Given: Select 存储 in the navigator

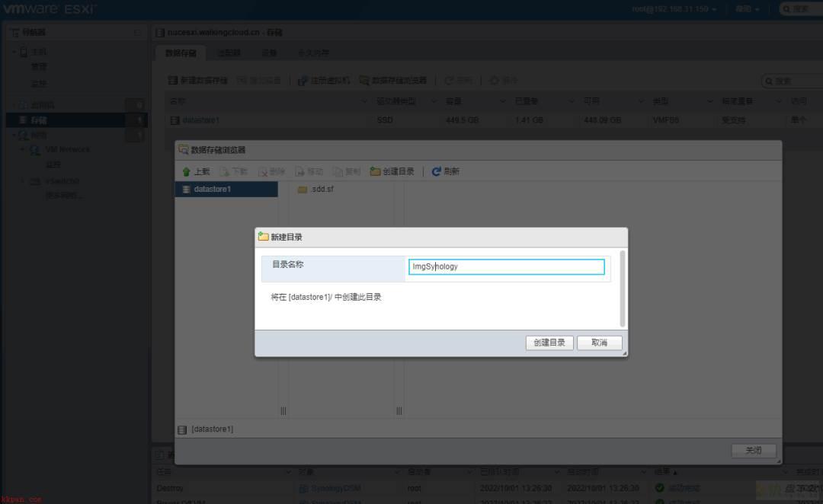Looking at the screenshot, I should 76,120.
